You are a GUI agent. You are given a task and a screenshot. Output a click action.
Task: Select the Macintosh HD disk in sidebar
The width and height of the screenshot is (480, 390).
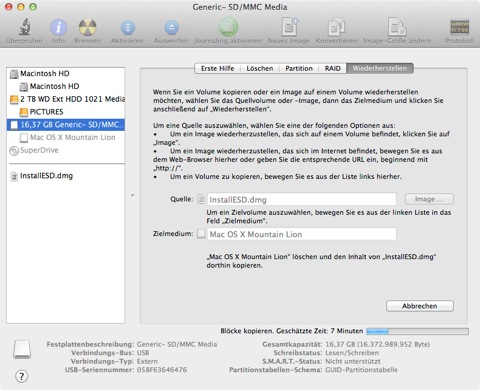tap(66, 73)
